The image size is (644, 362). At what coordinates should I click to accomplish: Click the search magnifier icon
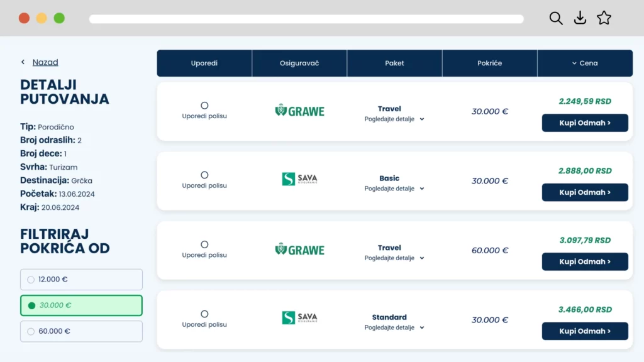[555, 18]
